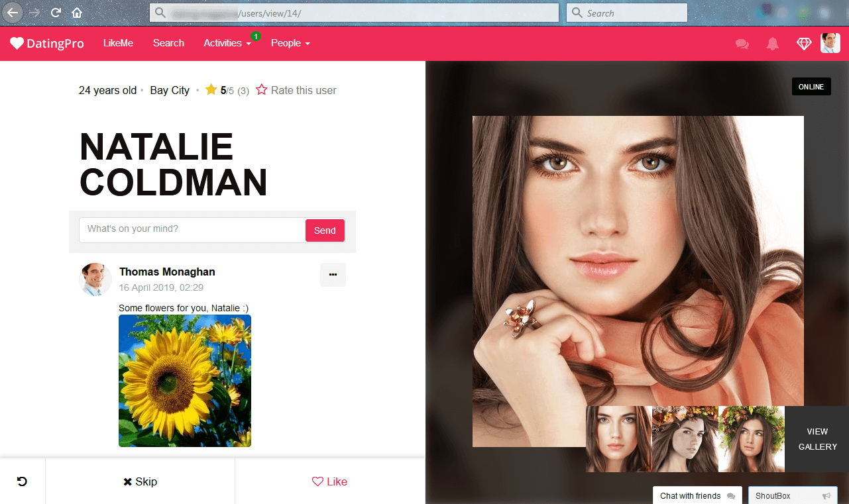Click the undo rewind icon

22,481
